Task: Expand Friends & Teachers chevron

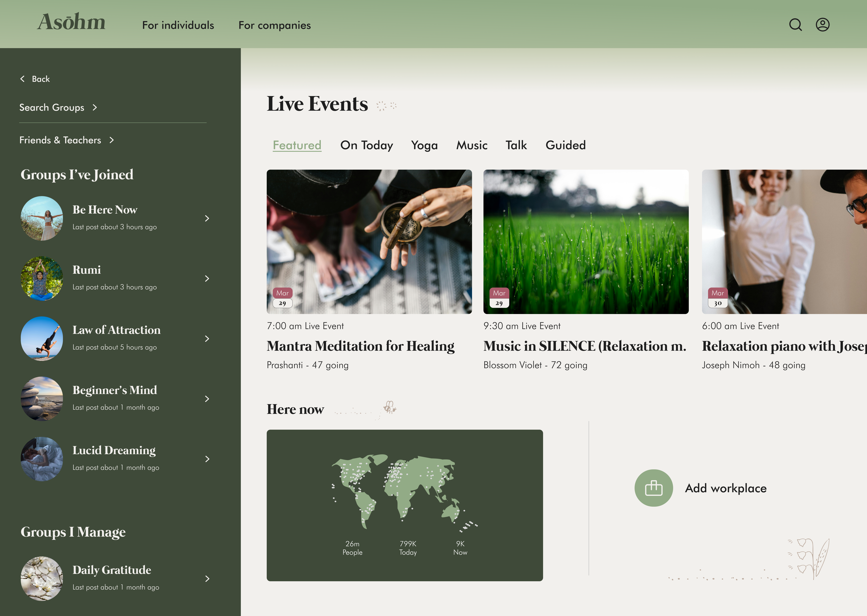Action: tap(112, 140)
